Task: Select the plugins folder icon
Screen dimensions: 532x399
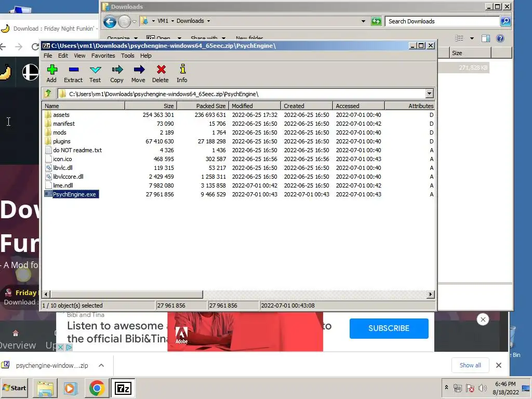Action: click(48, 141)
